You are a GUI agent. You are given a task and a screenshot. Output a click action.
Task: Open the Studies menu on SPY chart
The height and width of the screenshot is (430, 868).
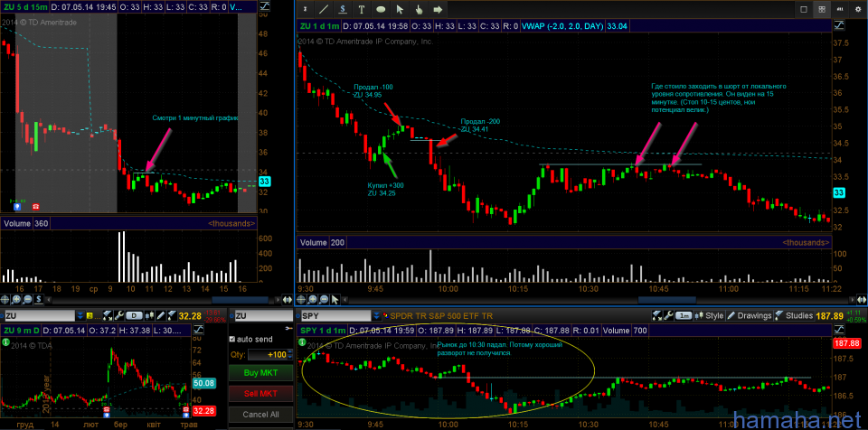tap(794, 316)
